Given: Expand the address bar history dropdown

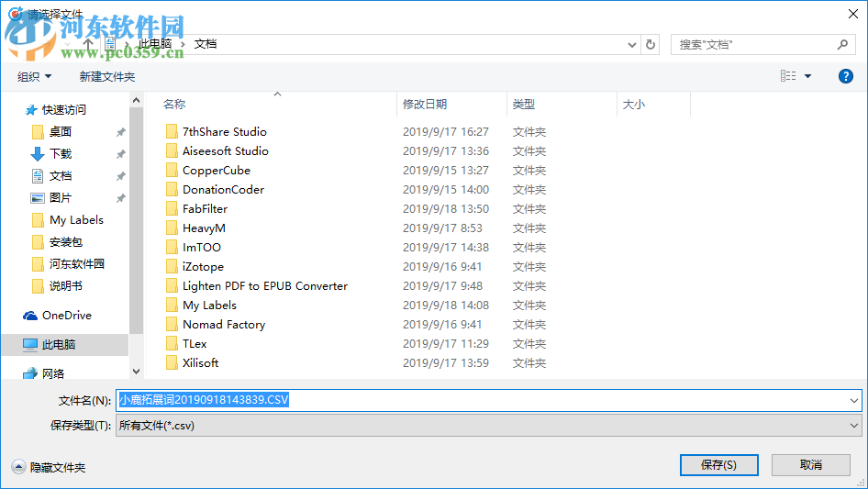Looking at the screenshot, I should coord(631,45).
